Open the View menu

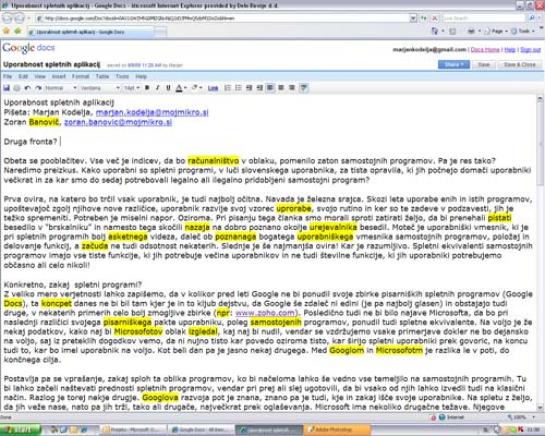point(40,76)
